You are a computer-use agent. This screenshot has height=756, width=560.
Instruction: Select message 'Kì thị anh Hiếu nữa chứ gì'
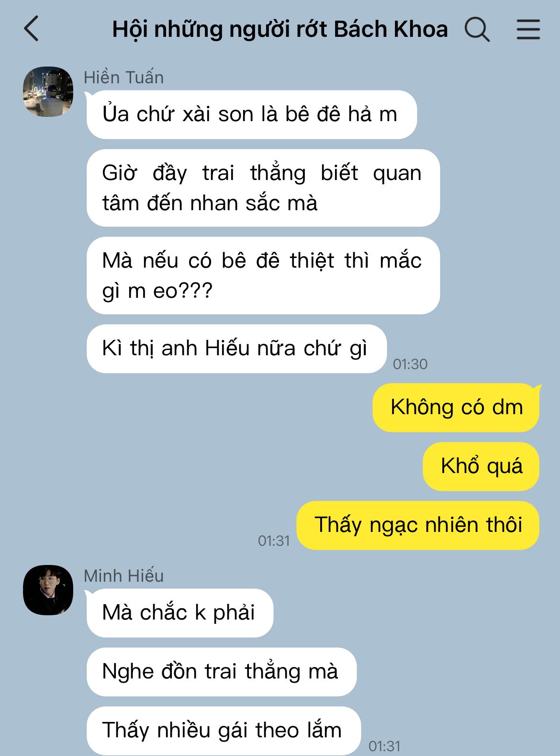pos(236,349)
